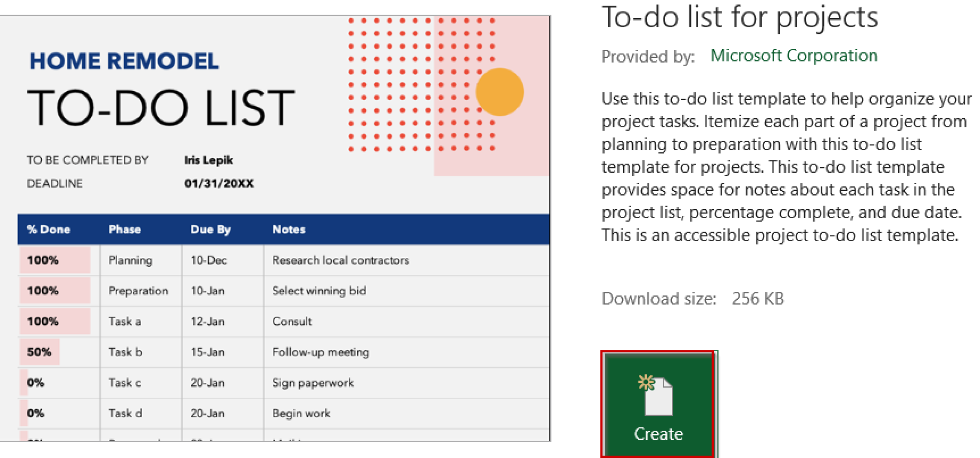Click the "To-do list for projects" title

(740, 17)
